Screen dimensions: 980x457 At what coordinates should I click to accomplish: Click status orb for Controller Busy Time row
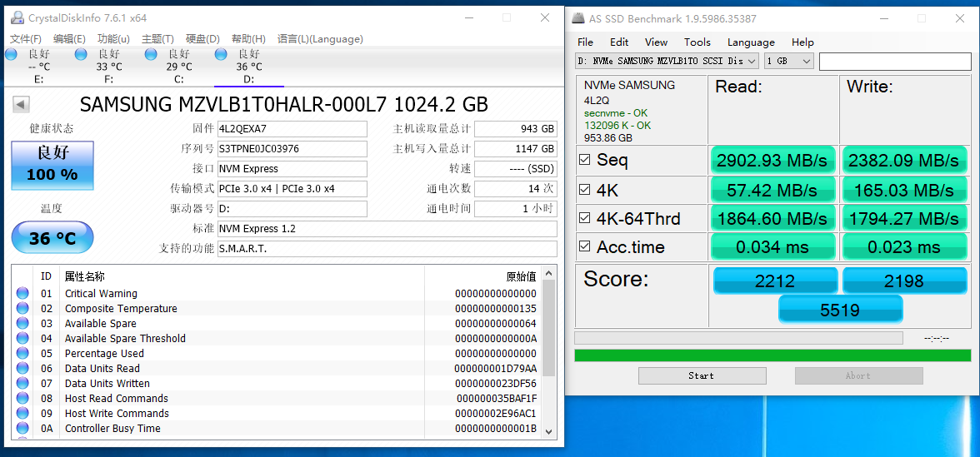click(22, 428)
